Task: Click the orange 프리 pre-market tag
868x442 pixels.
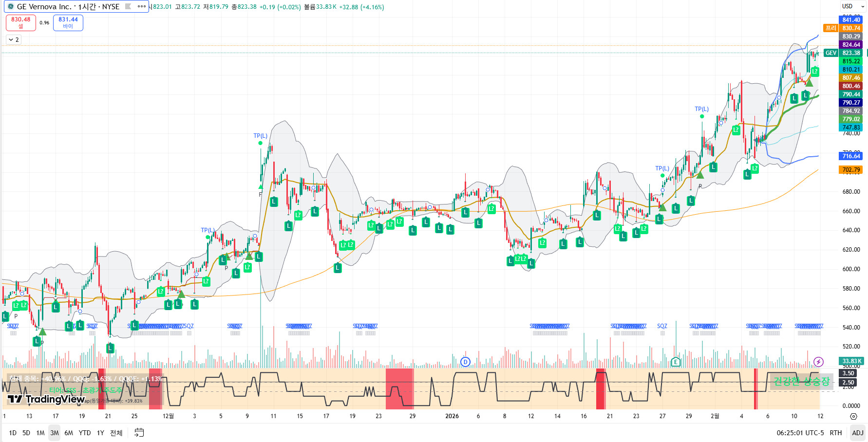Action: pyautogui.click(x=830, y=28)
